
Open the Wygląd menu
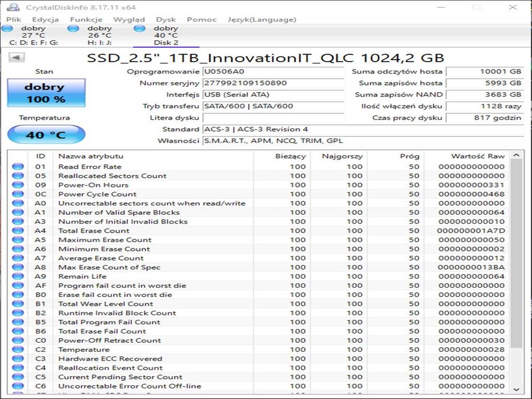[129, 19]
